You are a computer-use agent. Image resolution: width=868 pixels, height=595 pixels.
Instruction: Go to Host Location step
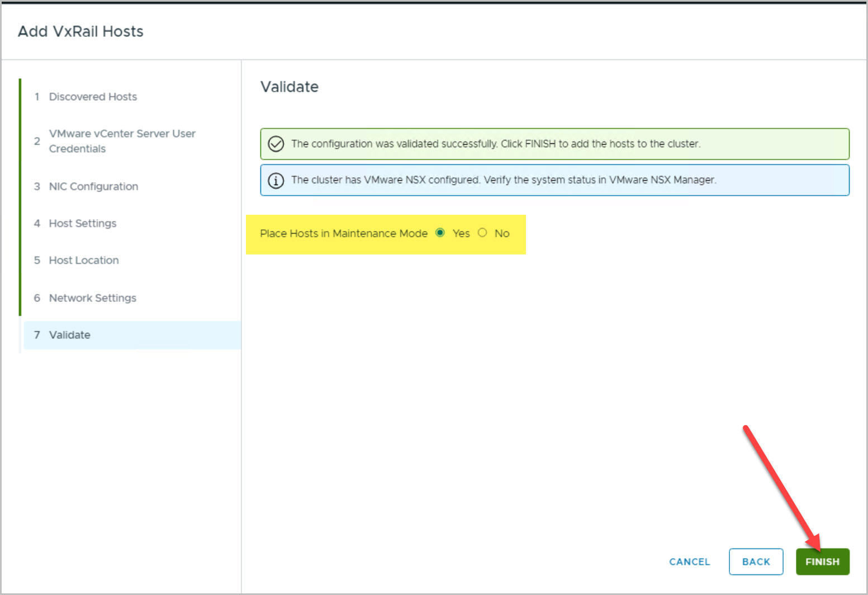(84, 260)
